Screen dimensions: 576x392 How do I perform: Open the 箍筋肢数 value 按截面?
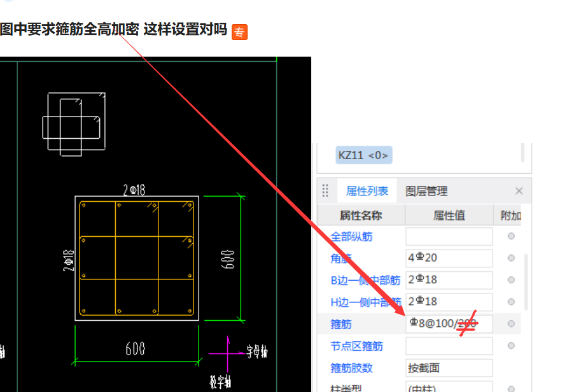(x=449, y=368)
